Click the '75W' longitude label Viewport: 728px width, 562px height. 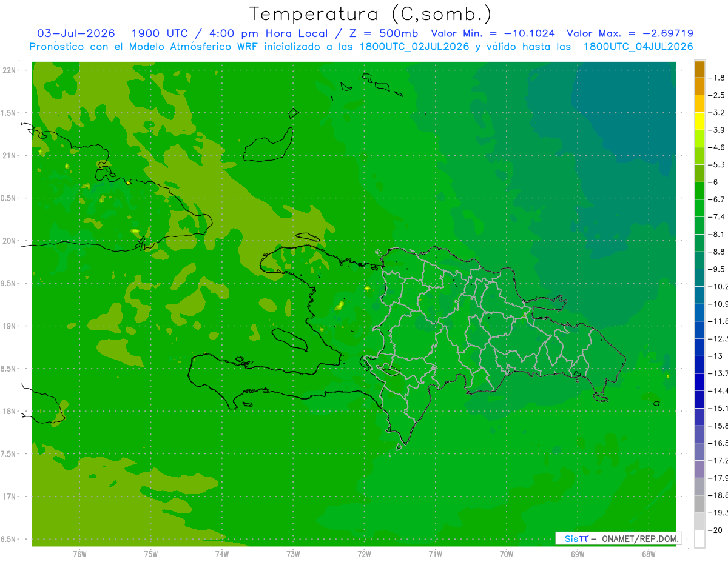[151, 554]
